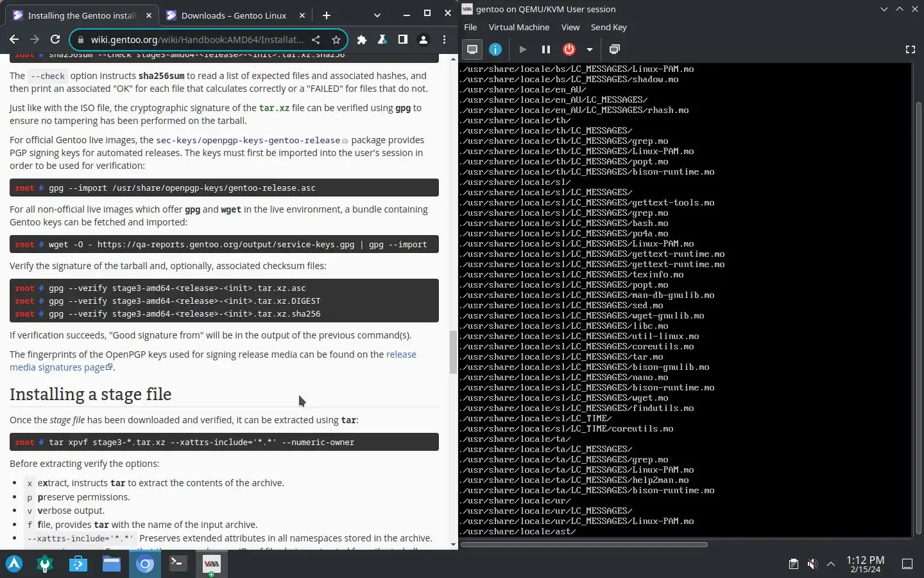
Task: Expand the hidden system tray icons arrow
Action: 831,564
